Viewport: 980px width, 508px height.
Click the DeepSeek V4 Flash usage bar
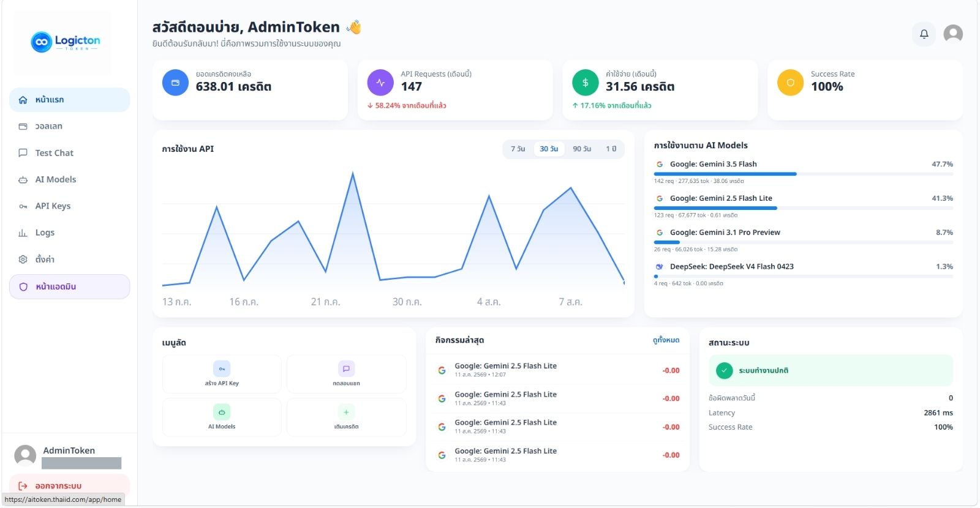coord(803,277)
